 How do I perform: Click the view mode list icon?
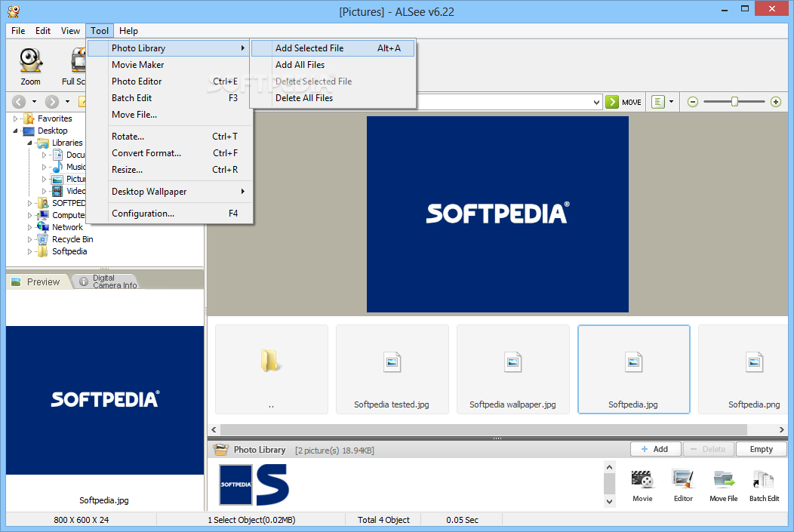click(x=657, y=102)
